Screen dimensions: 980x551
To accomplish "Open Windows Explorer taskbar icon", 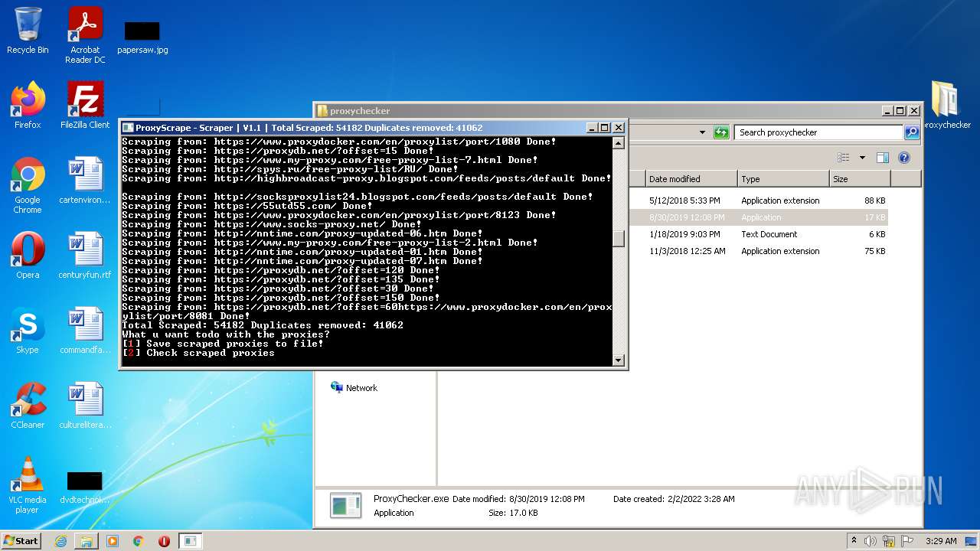I will [87, 541].
